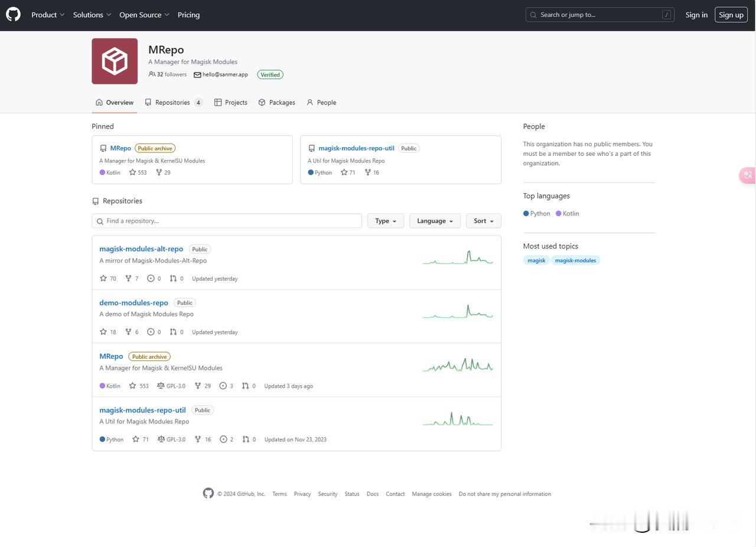
Task: Expand the Product menu in header
Action: [x=48, y=15]
